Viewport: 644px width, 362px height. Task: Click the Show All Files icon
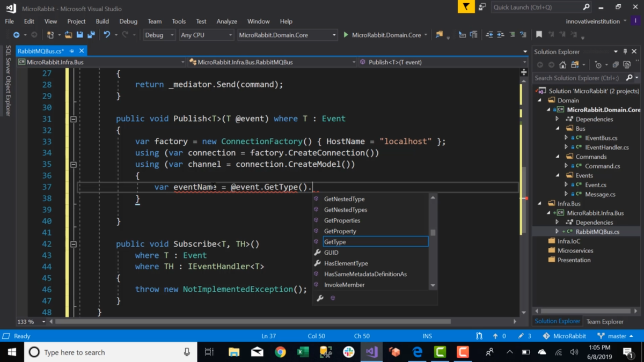click(626, 65)
